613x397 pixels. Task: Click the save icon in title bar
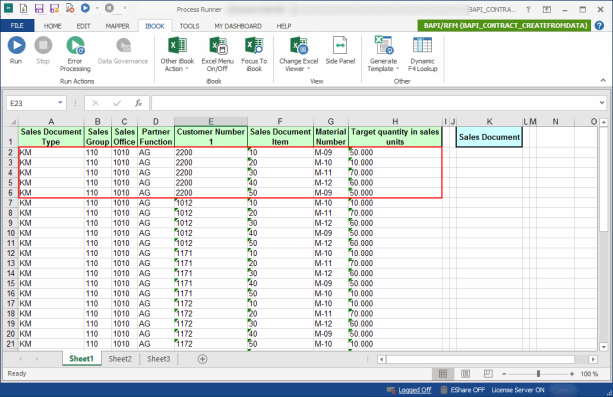point(39,8)
